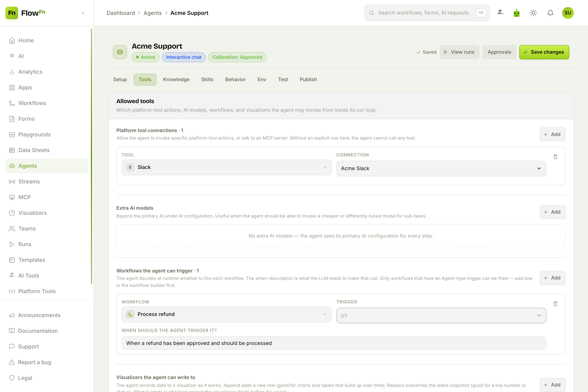
Task: Click the Approvals button
Action: pyautogui.click(x=499, y=52)
